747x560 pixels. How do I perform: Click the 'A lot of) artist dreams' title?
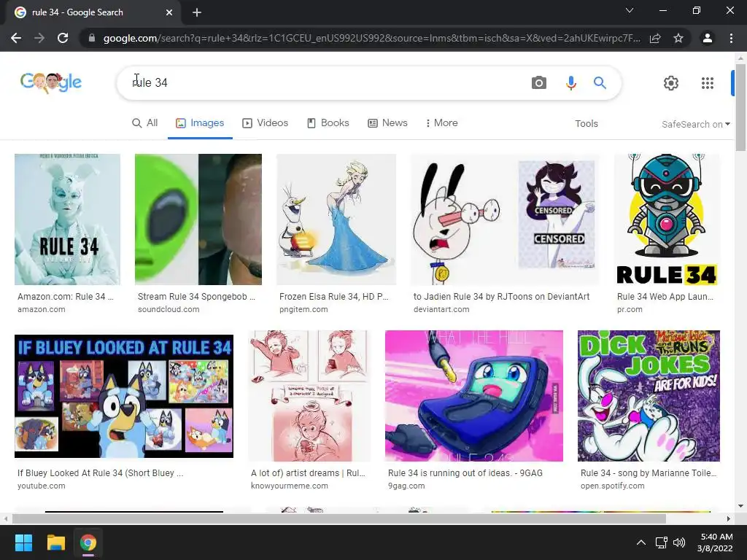coord(309,473)
